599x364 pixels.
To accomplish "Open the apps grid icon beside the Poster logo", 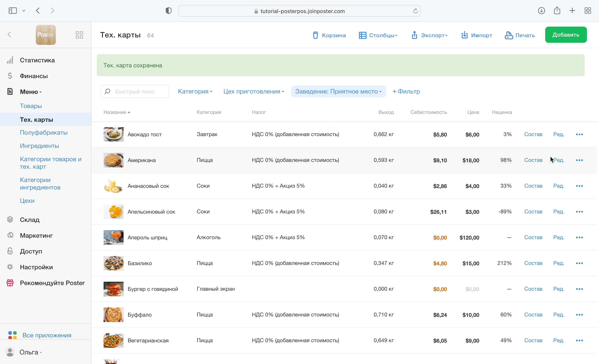I will 79,35.
